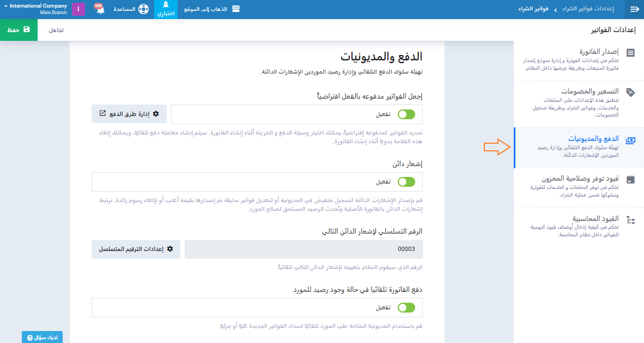Toggle auto-pay invoice from supplier balance

tap(406, 308)
